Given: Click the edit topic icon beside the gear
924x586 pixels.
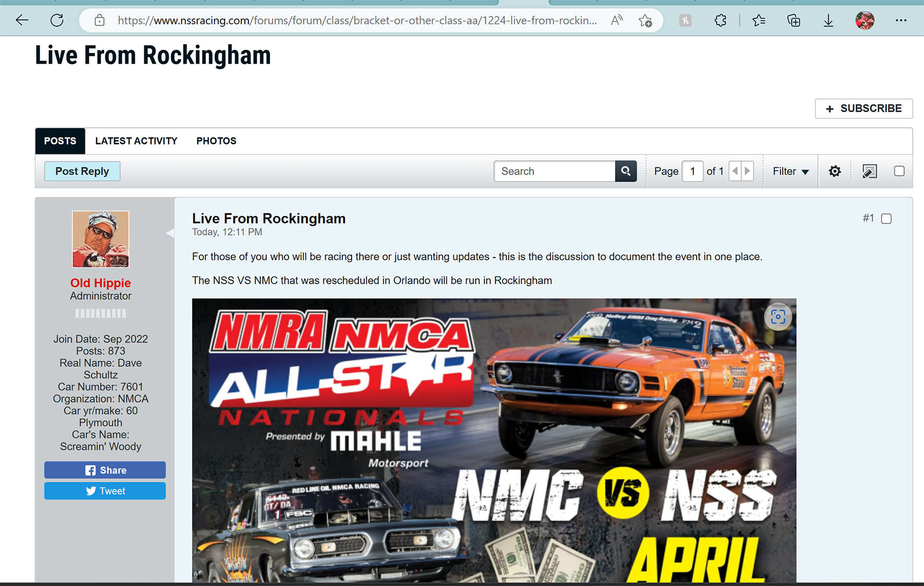Looking at the screenshot, I should click(x=870, y=171).
